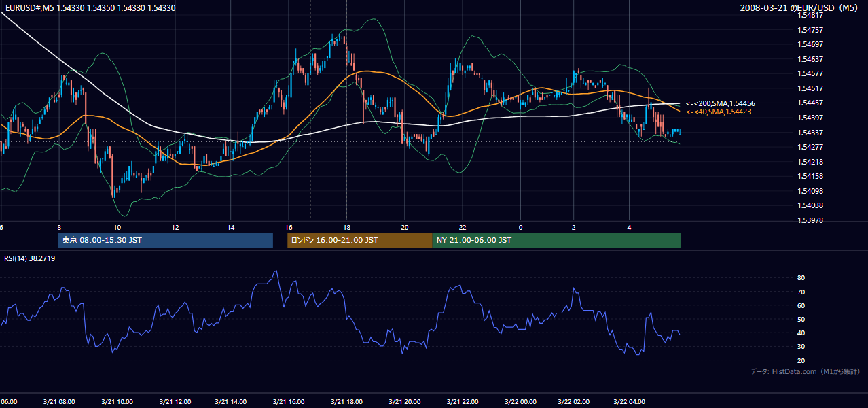
Task: Click the RSI scale value 40
Action: [801, 333]
